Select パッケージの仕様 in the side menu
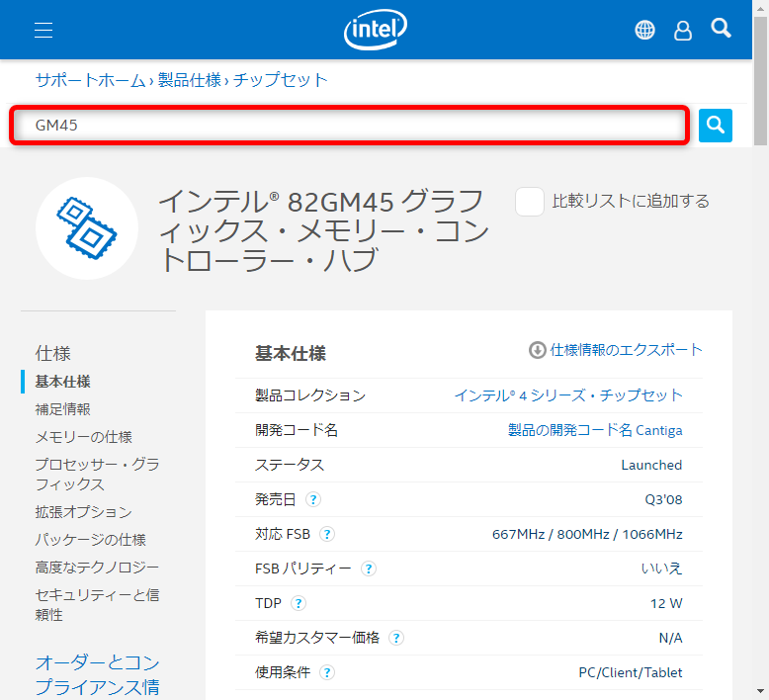769x700 pixels. (x=90, y=540)
